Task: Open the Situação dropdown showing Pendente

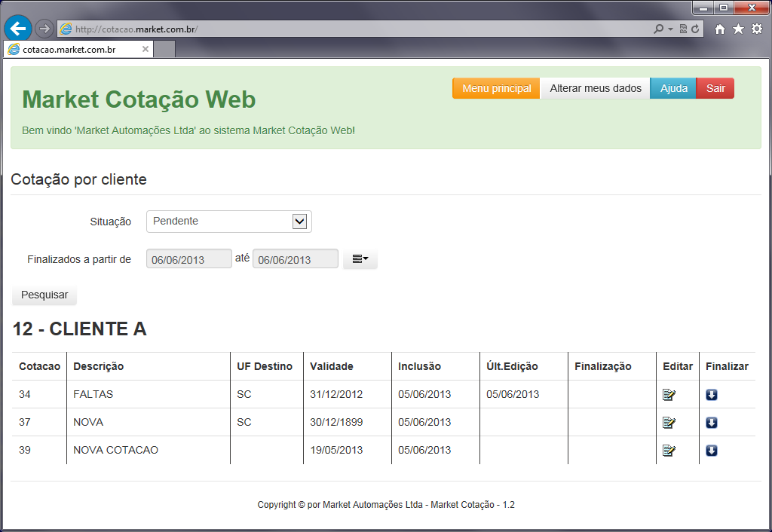Action: pyautogui.click(x=229, y=222)
